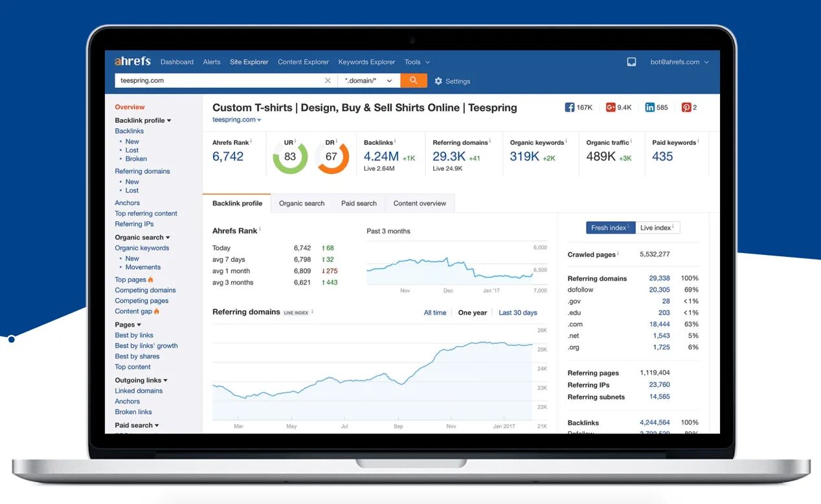821x504 pixels.
Task: Collapse the Backlink profile sidebar section
Action: point(143,120)
